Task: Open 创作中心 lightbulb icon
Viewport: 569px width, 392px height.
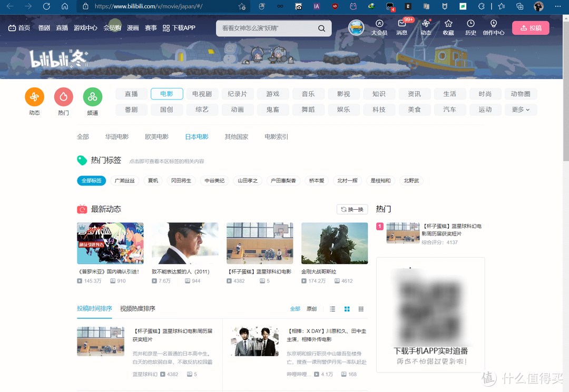Action: click(x=494, y=27)
